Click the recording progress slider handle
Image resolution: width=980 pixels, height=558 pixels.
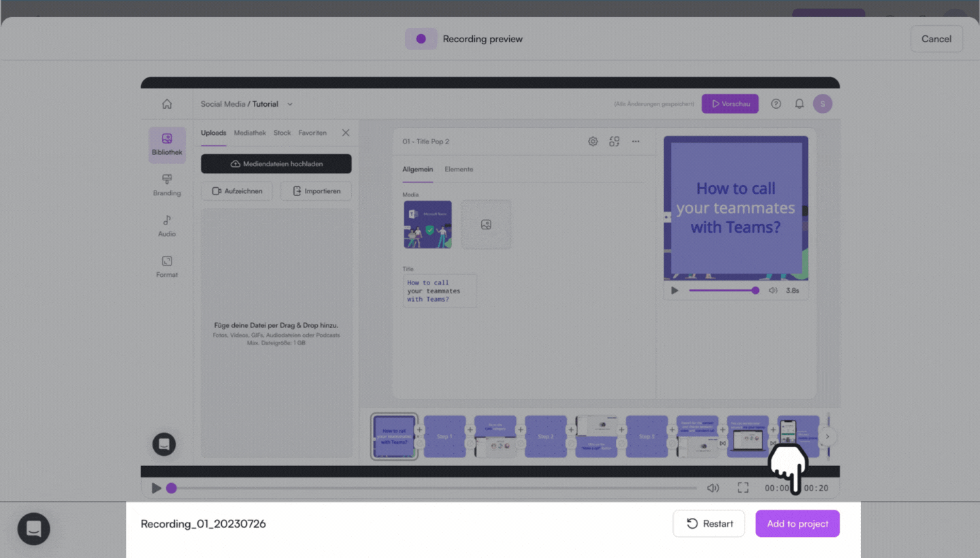coord(171,488)
